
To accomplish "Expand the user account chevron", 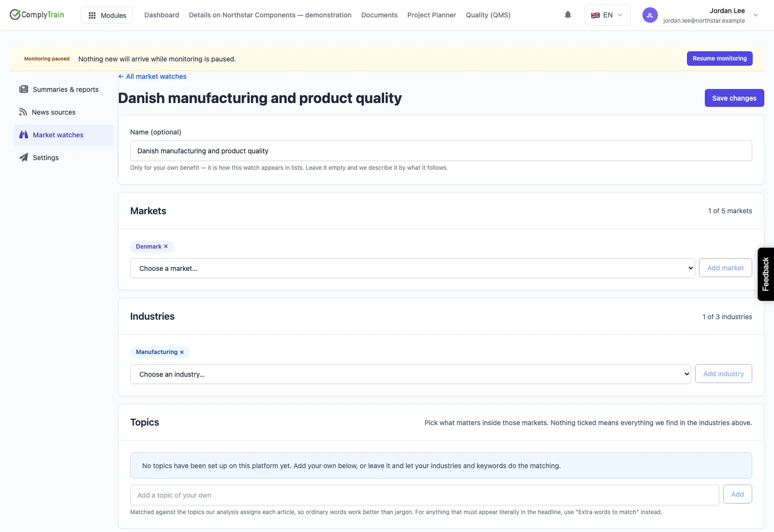I will coord(756,15).
